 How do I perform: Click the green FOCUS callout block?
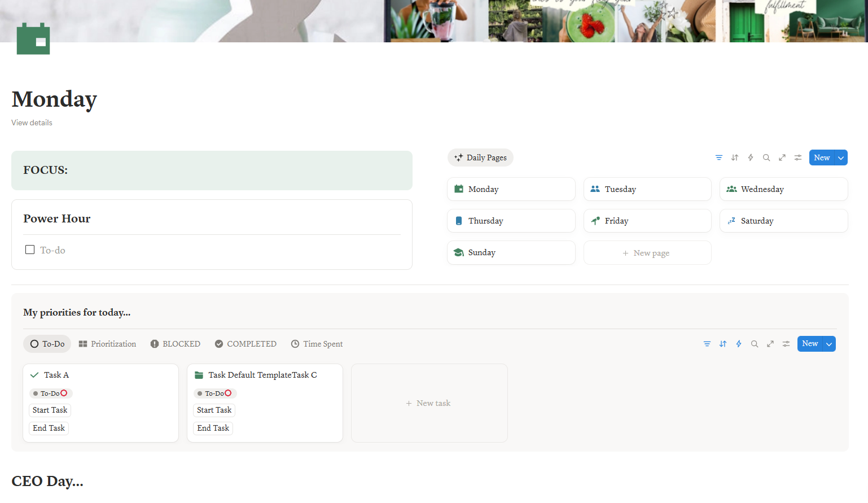pyautogui.click(x=212, y=170)
